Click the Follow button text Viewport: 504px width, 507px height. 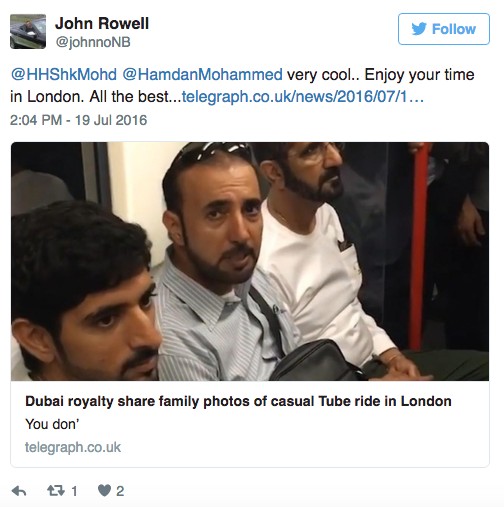click(454, 29)
